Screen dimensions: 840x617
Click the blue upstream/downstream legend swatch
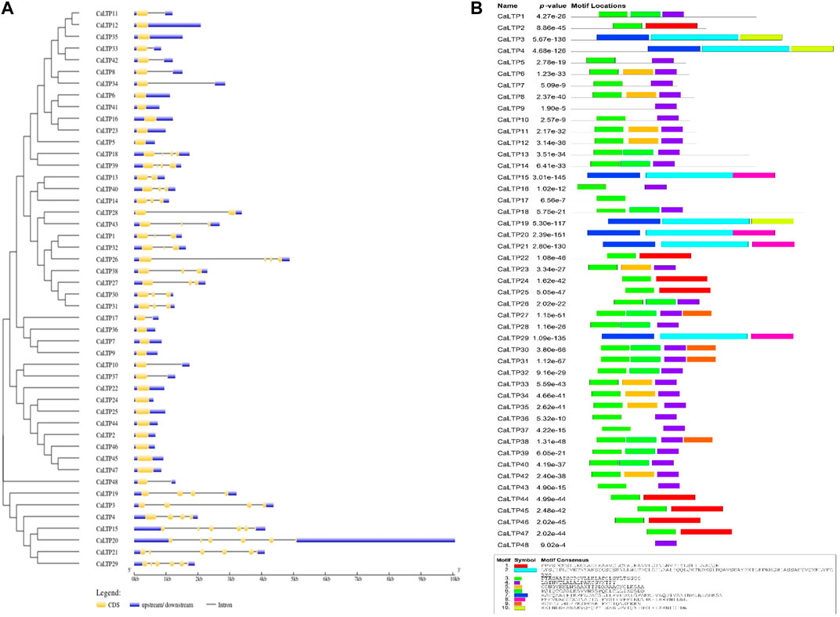pos(135,604)
